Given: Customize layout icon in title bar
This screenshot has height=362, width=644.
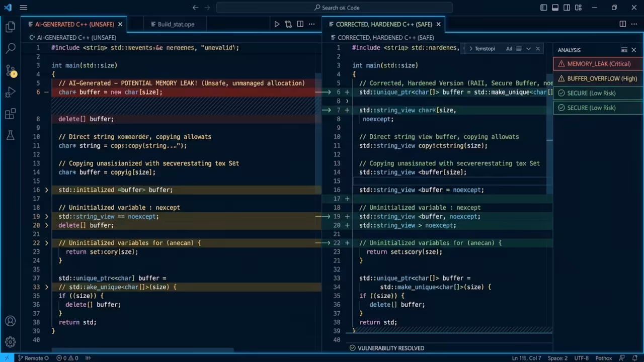Looking at the screenshot, I should coord(579,8).
